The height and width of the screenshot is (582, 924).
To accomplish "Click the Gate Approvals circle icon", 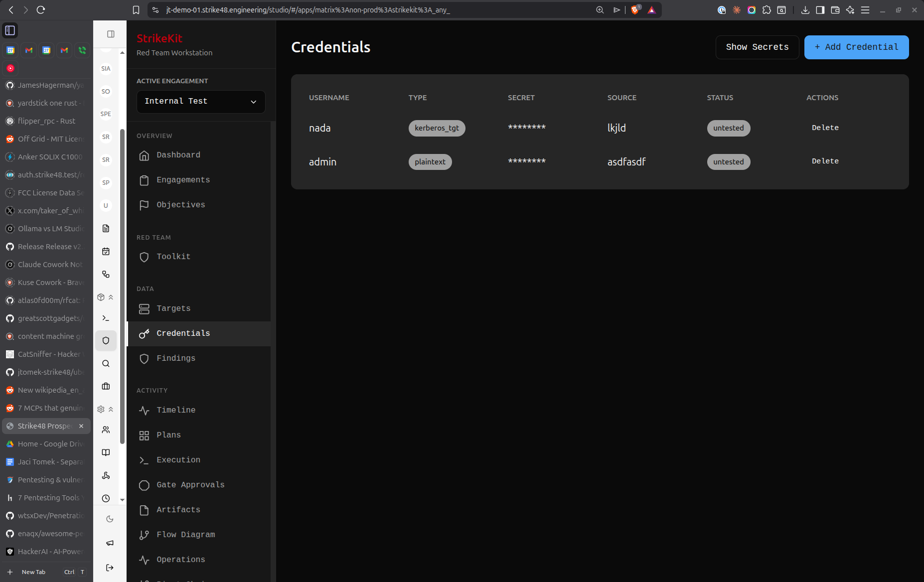I will click(144, 485).
